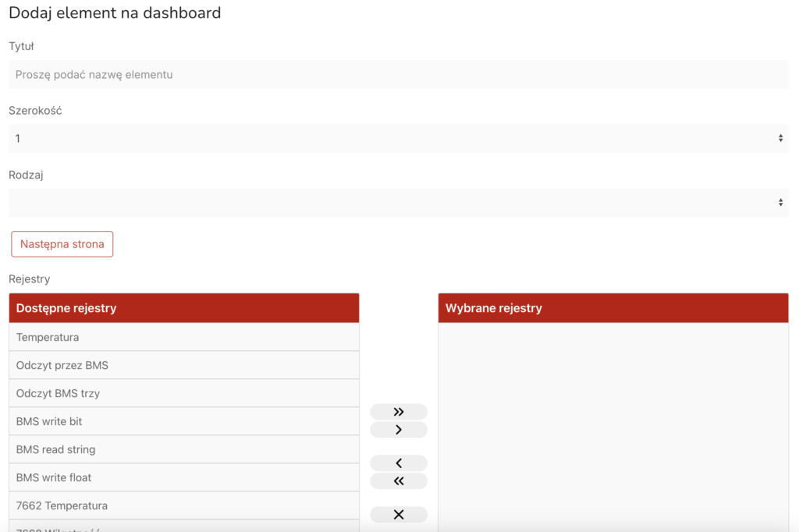Click the move all right double-chevron button

pyautogui.click(x=399, y=412)
